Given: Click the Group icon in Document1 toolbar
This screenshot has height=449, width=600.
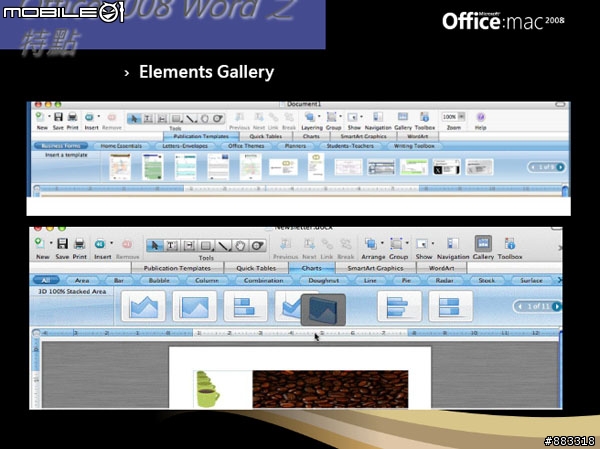Looking at the screenshot, I should click(331, 117).
